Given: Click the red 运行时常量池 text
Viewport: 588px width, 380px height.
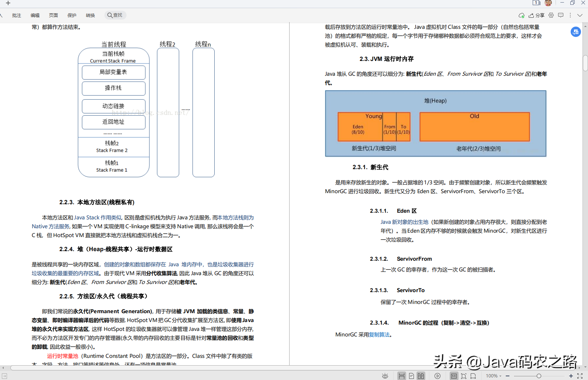Looking at the screenshot, I should [63, 356].
